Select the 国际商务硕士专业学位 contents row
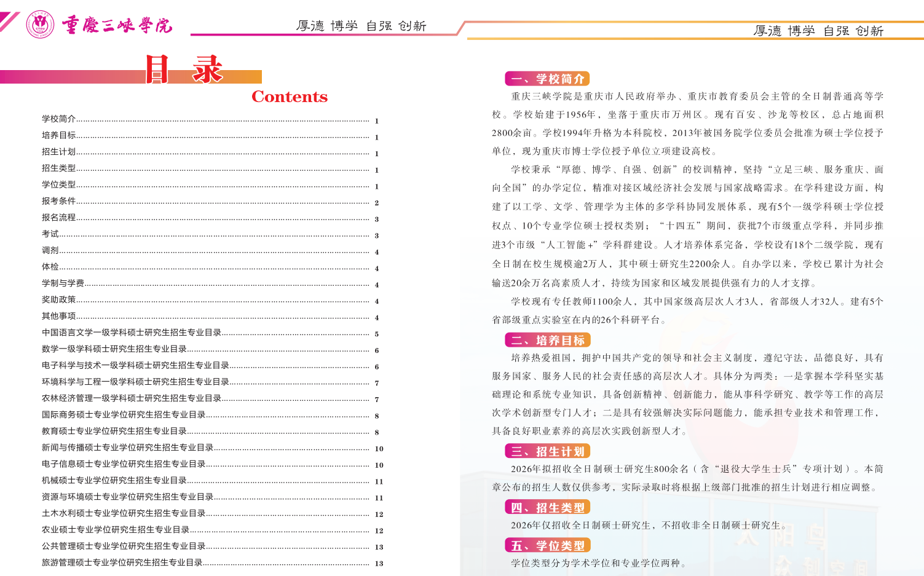Viewport: 924px width, 576px height. click(x=211, y=415)
